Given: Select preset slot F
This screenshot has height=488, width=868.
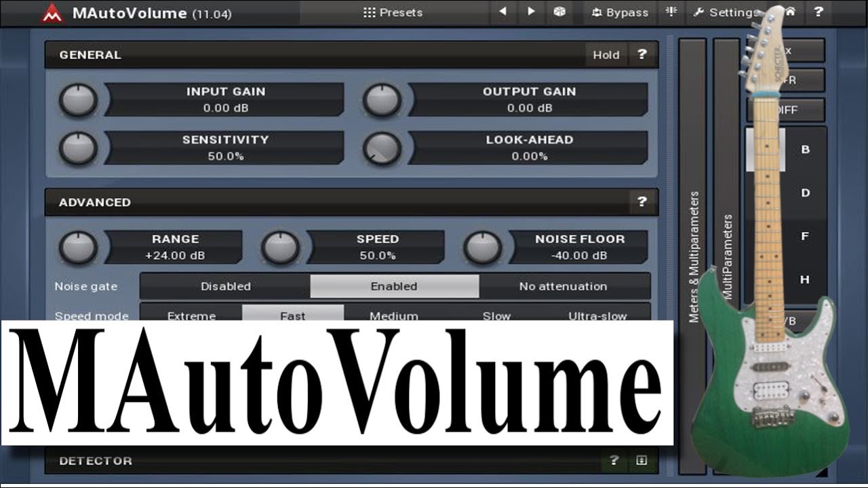Looking at the screenshot, I should [805, 237].
